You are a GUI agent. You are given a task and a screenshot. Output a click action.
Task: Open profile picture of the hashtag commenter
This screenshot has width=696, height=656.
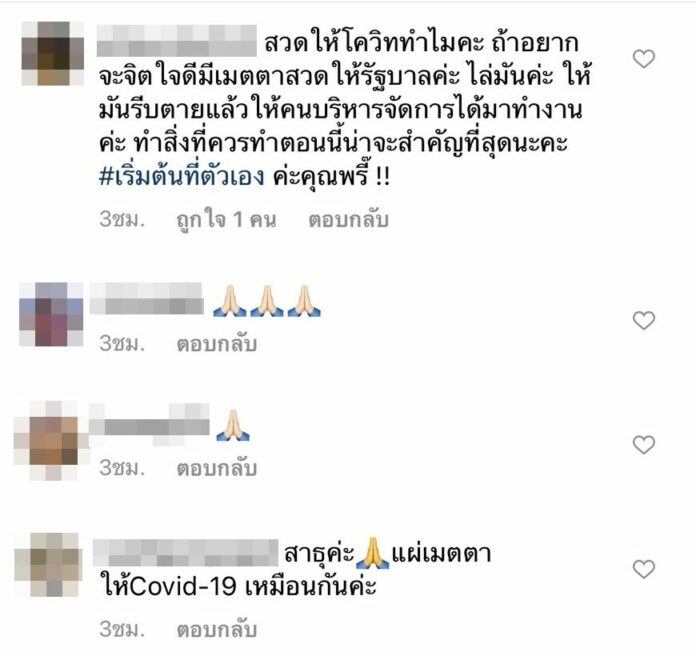[x=52, y=53]
